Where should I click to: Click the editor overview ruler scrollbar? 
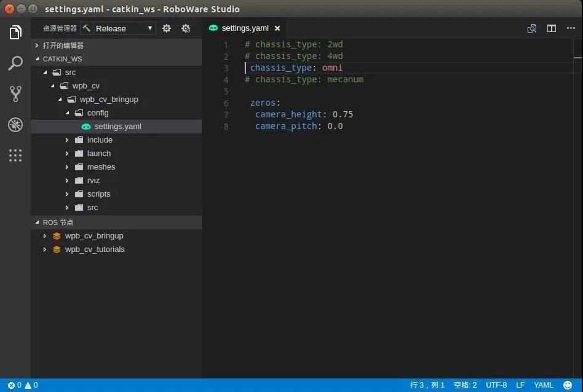[x=577, y=208]
